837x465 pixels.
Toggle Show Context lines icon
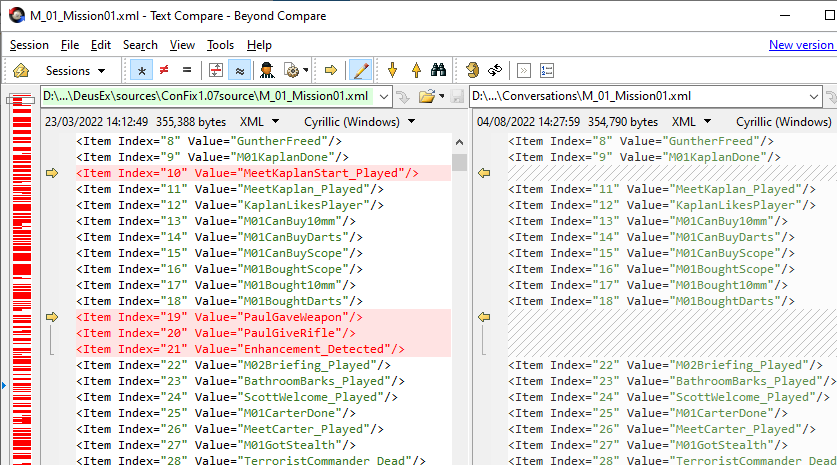216,70
